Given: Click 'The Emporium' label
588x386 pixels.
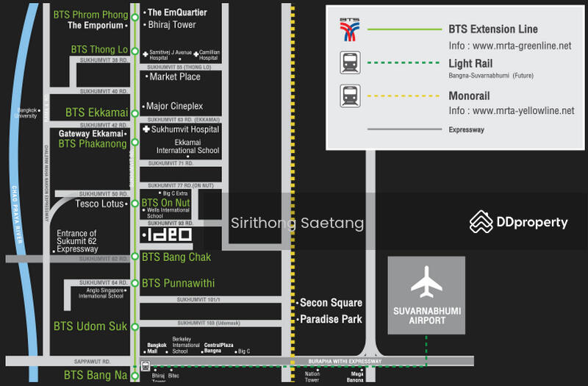Looking at the screenshot, I should (x=96, y=26).
